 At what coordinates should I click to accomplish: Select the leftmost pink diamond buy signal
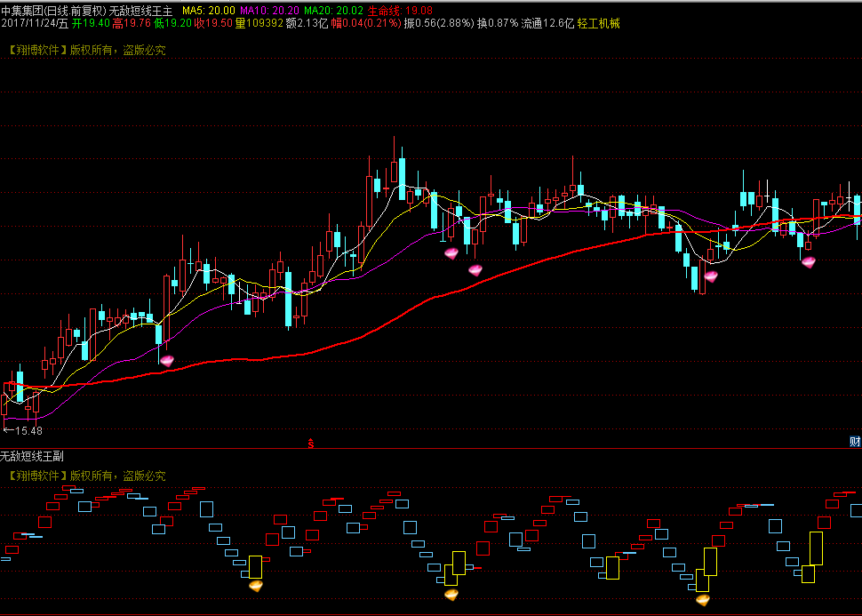pyautogui.click(x=166, y=361)
